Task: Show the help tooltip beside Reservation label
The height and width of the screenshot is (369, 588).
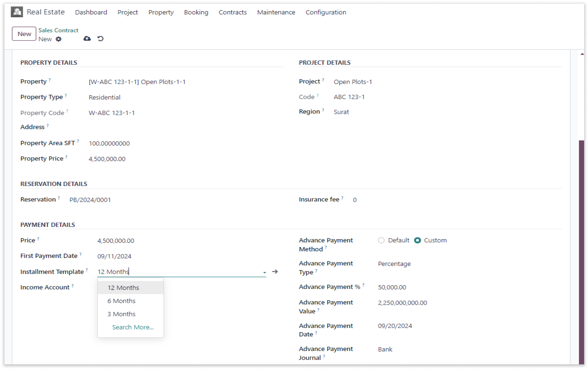Action: 59,198
